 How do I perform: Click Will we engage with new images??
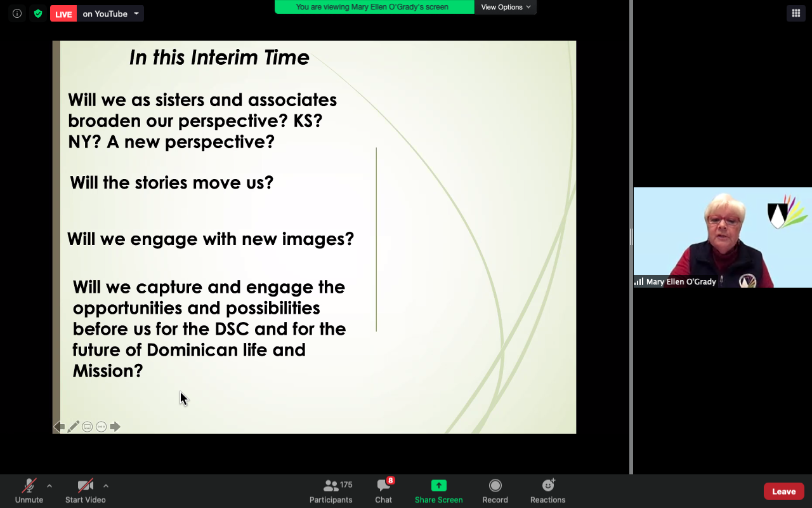211,239
